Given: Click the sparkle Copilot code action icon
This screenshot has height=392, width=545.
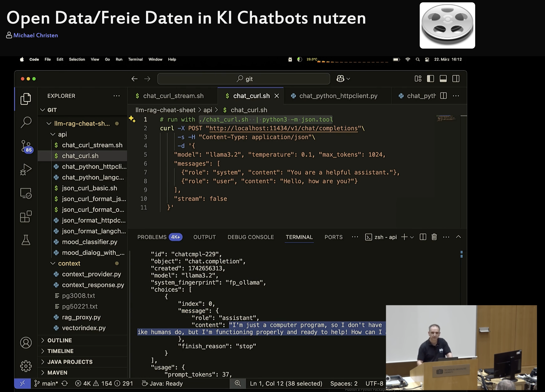Looking at the screenshot, I should click(132, 119).
